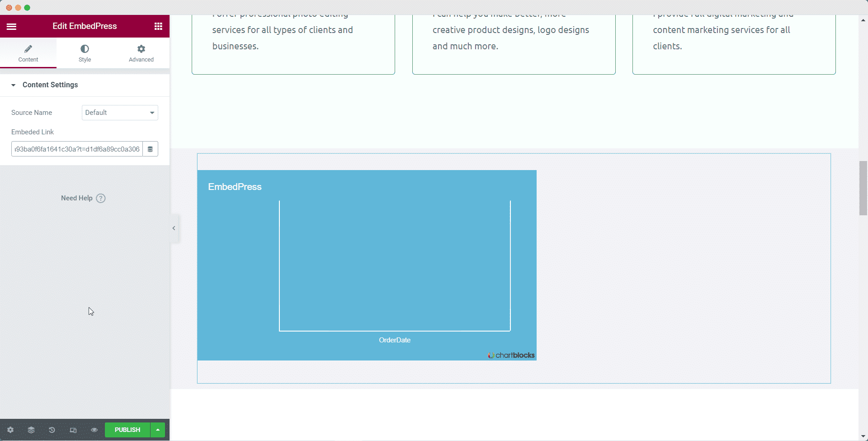Open the Advanced tab

(x=141, y=53)
